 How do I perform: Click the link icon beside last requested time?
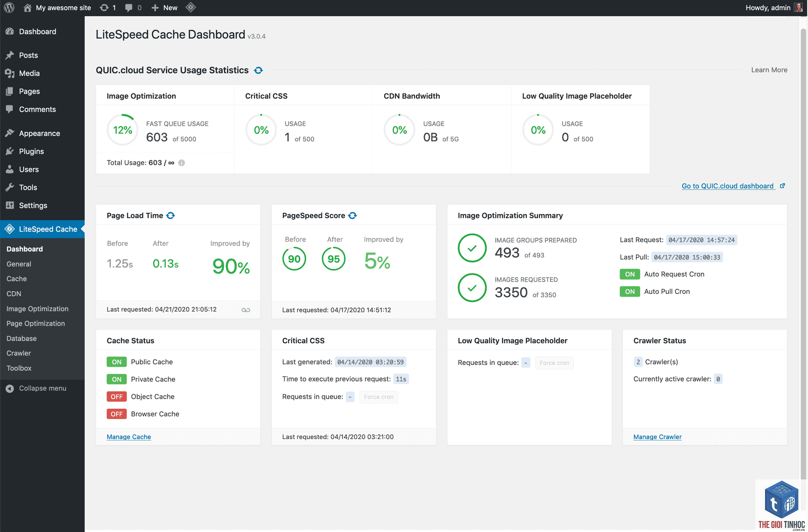point(246,310)
